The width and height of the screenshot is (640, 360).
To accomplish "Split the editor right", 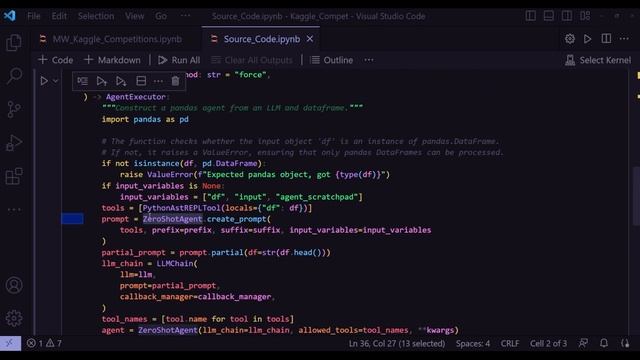I will point(606,39).
